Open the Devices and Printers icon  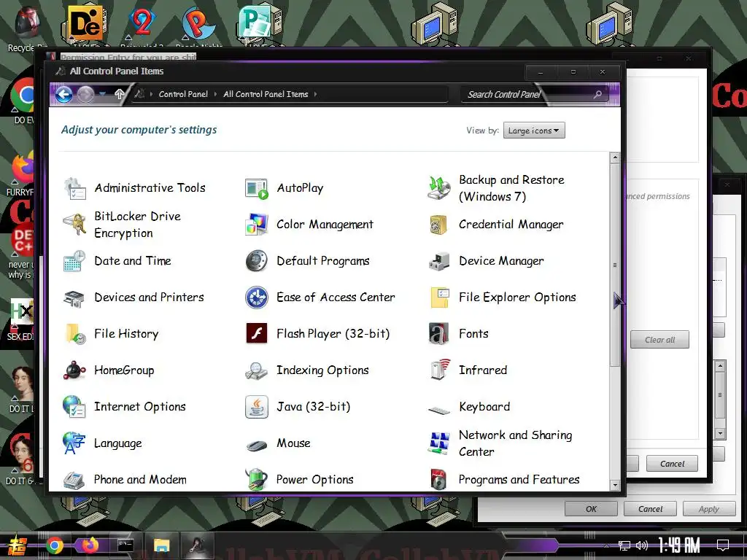click(75, 297)
